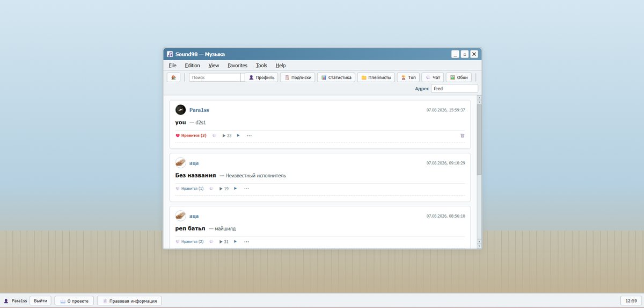Open Para1ss profile link in the feed
This screenshot has height=308, width=644.
click(199, 110)
